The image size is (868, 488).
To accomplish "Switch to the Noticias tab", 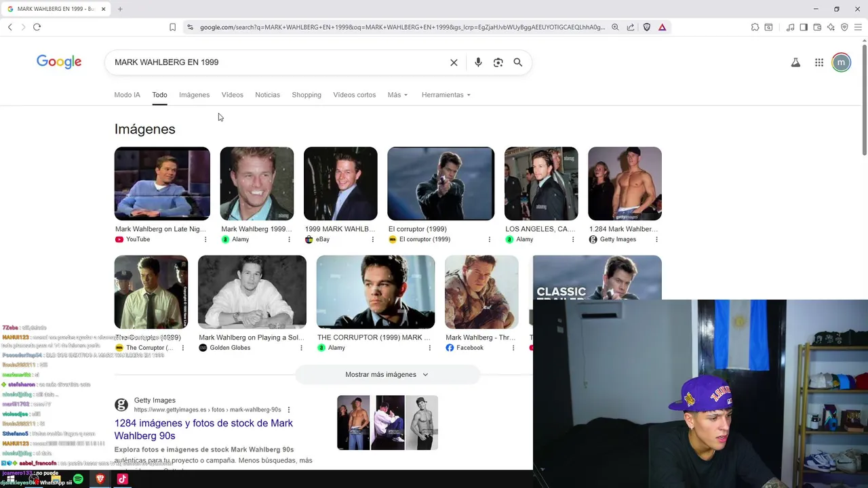I will pyautogui.click(x=267, y=95).
